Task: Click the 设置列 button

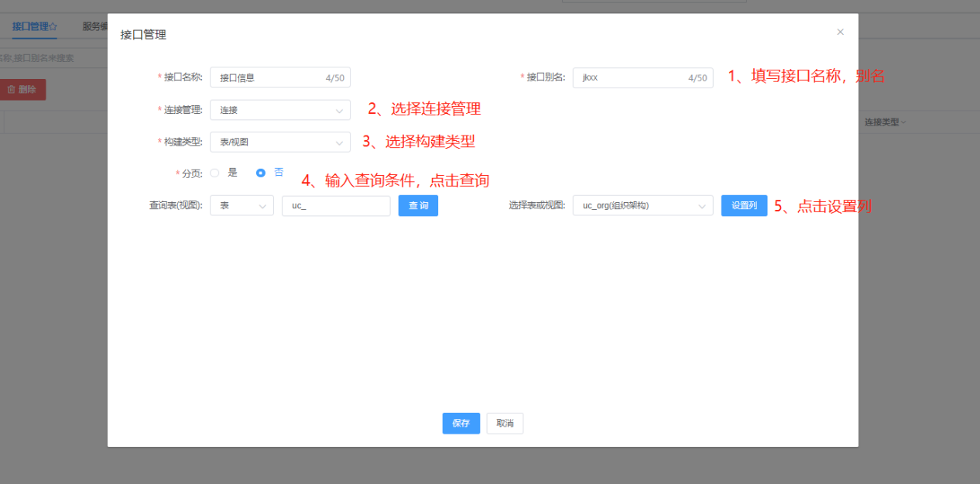Action: 744,205
